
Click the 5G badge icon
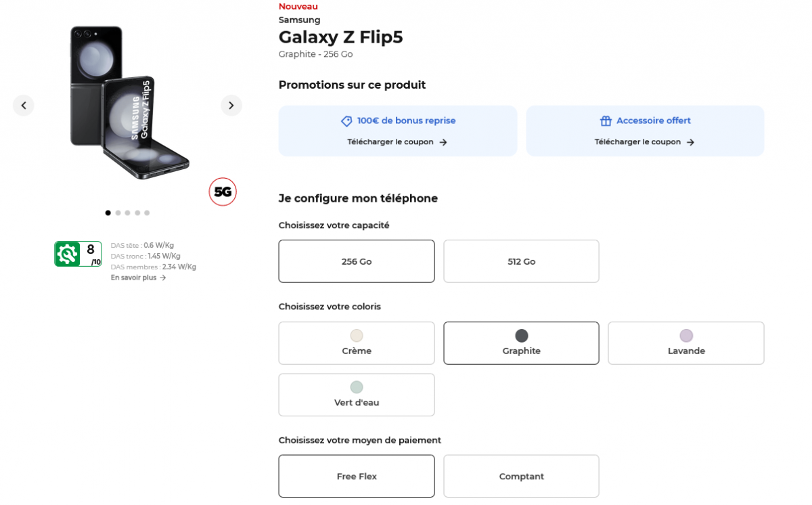[x=223, y=192]
